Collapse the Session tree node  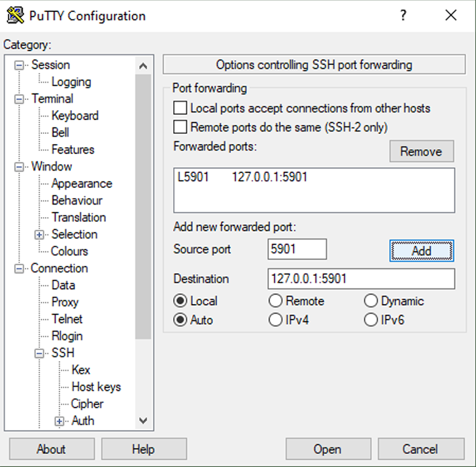[19, 65]
